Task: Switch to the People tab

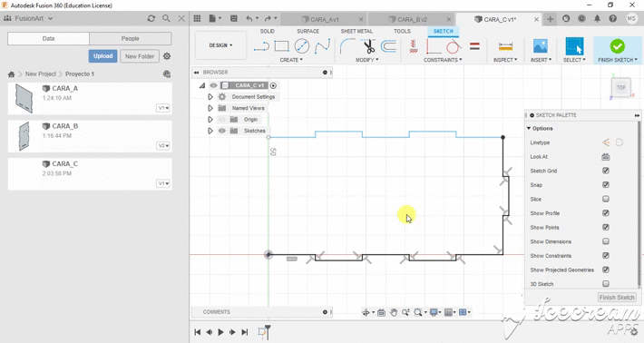Action: click(131, 39)
